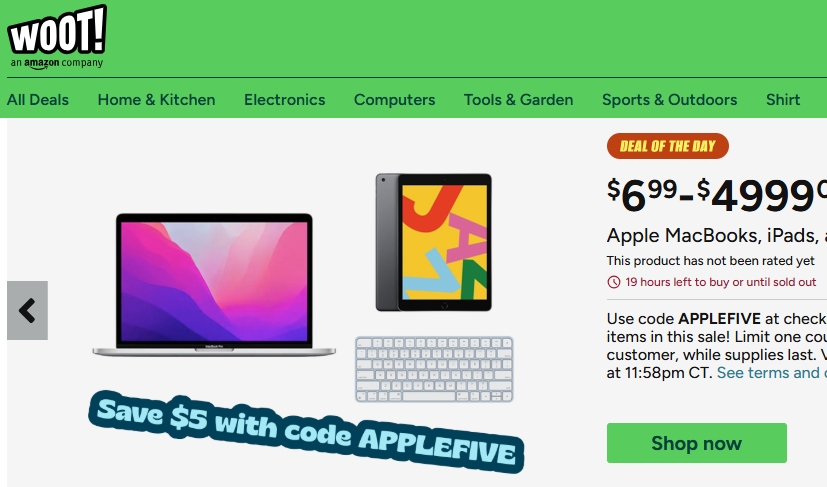Click the iPad product image
Screen dimensions: 827x487
pyautogui.click(x=434, y=242)
